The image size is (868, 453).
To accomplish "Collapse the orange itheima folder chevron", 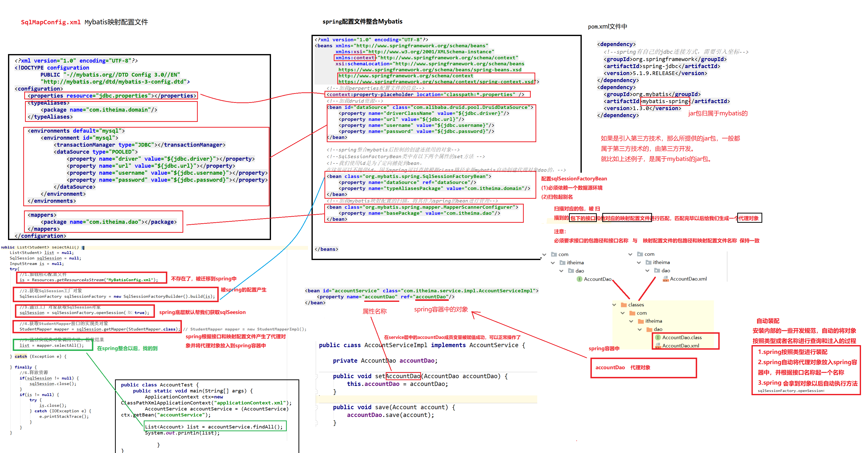I will 631,321.
